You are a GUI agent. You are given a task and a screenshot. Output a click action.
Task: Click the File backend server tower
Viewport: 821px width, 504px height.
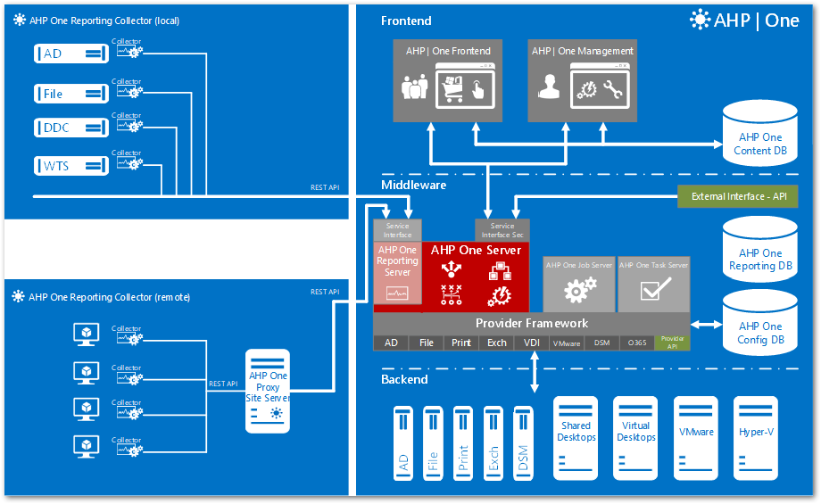[x=433, y=443]
